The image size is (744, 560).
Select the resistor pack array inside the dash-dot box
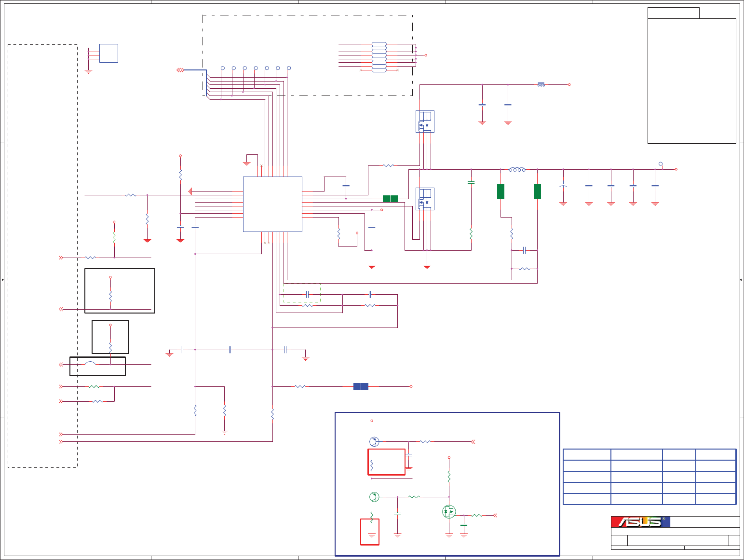coord(379,57)
